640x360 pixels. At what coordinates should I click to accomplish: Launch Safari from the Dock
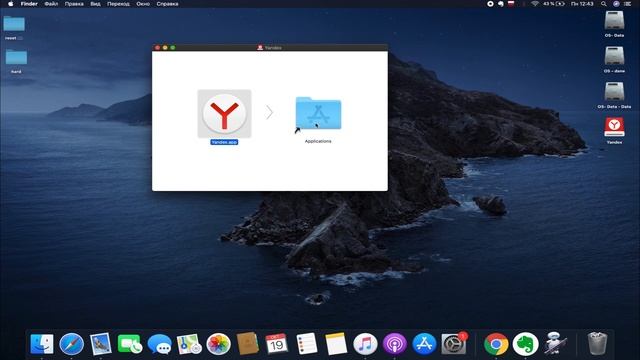coord(71,344)
